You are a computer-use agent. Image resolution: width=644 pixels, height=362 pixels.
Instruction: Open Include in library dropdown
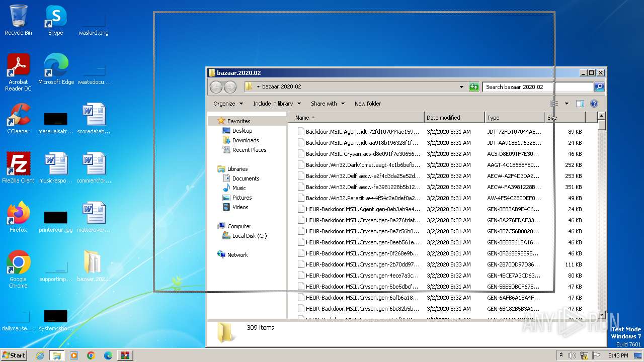[277, 104]
